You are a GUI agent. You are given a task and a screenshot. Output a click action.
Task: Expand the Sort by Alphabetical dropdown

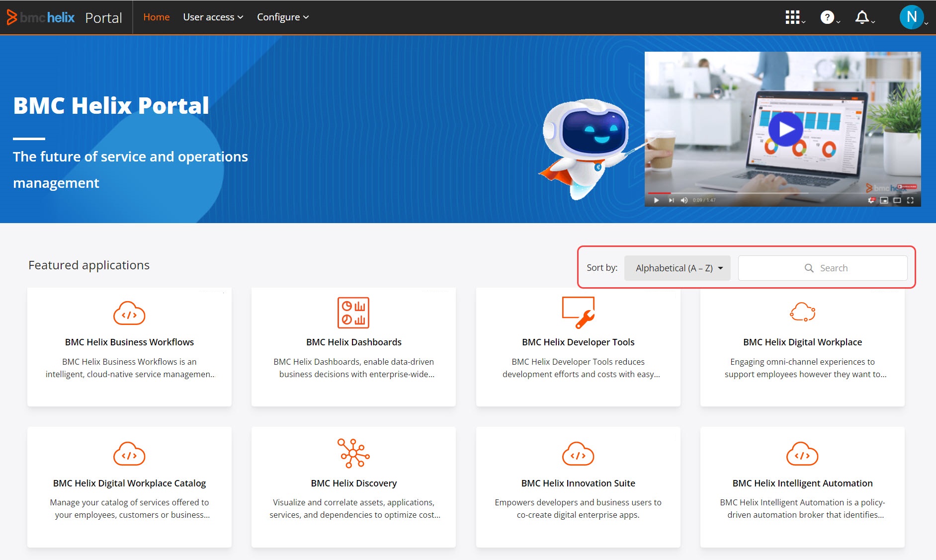[x=677, y=268]
